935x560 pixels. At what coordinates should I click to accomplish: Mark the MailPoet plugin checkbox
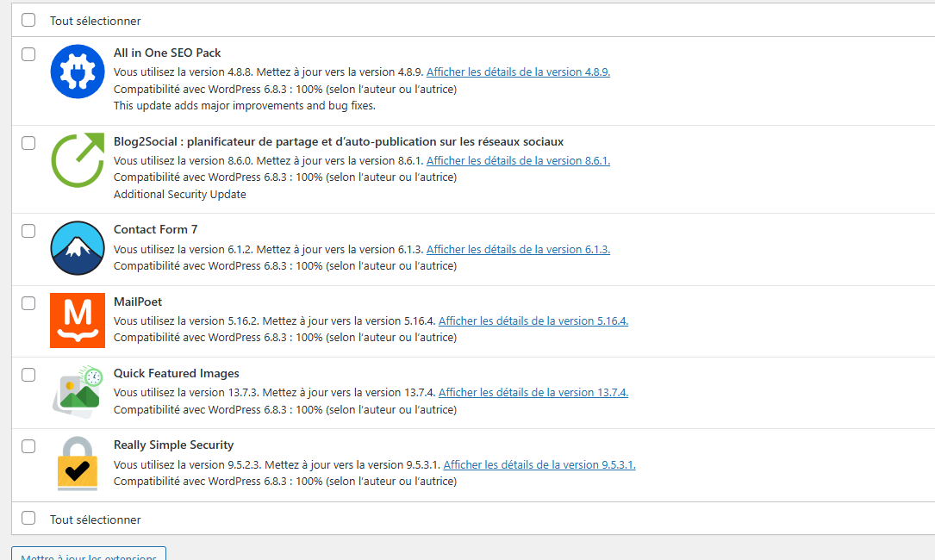[28, 303]
